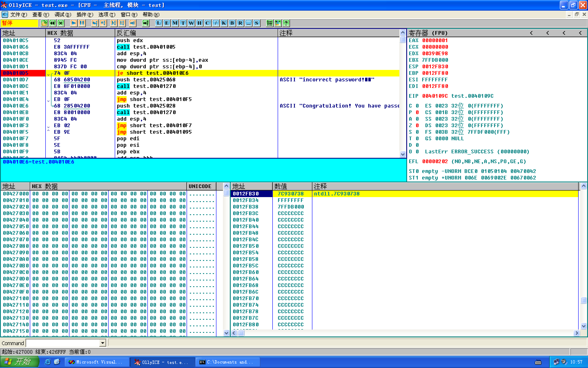Toggle the direction flag D value
This screenshot has width=588, height=368.
pos(417,145)
